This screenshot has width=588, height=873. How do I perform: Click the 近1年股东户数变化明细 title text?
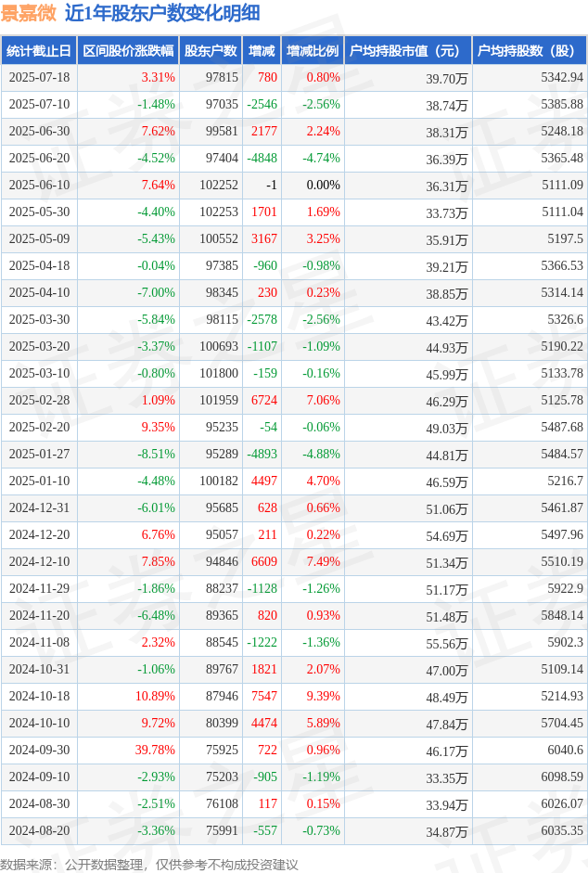162,13
